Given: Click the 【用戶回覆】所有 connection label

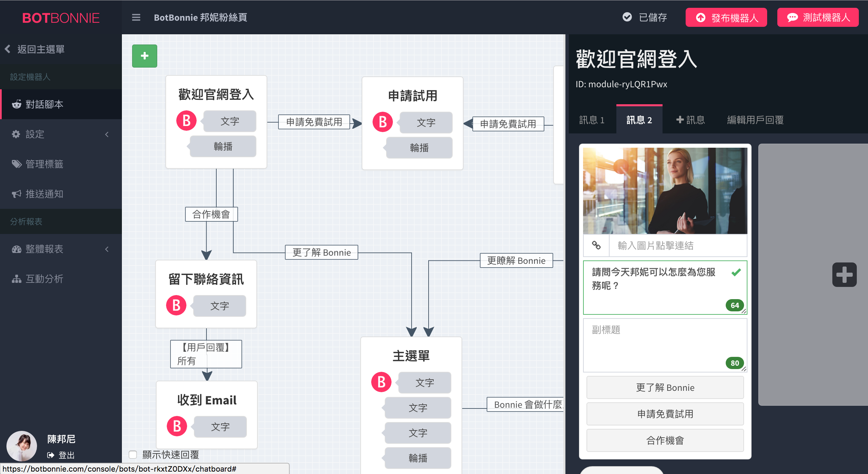Looking at the screenshot, I should click(x=206, y=354).
